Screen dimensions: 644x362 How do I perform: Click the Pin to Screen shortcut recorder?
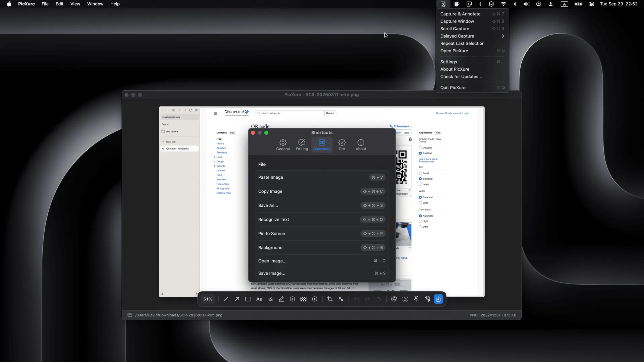point(373,234)
